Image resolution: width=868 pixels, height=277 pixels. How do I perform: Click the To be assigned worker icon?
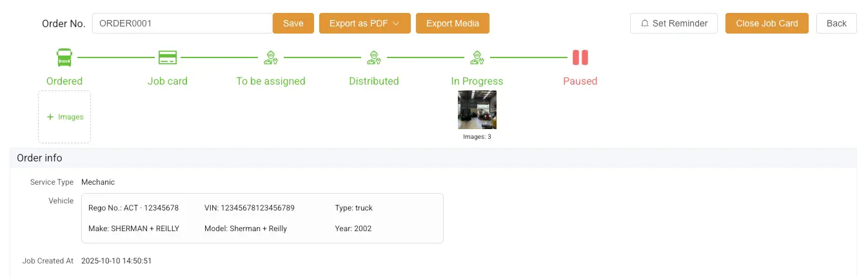tap(271, 57)
